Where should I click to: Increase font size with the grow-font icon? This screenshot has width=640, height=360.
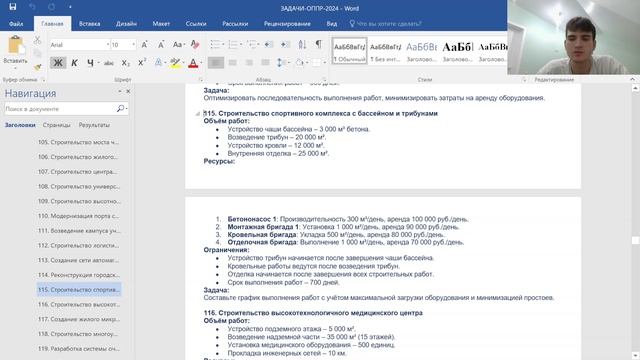click(x=144, y=44)
